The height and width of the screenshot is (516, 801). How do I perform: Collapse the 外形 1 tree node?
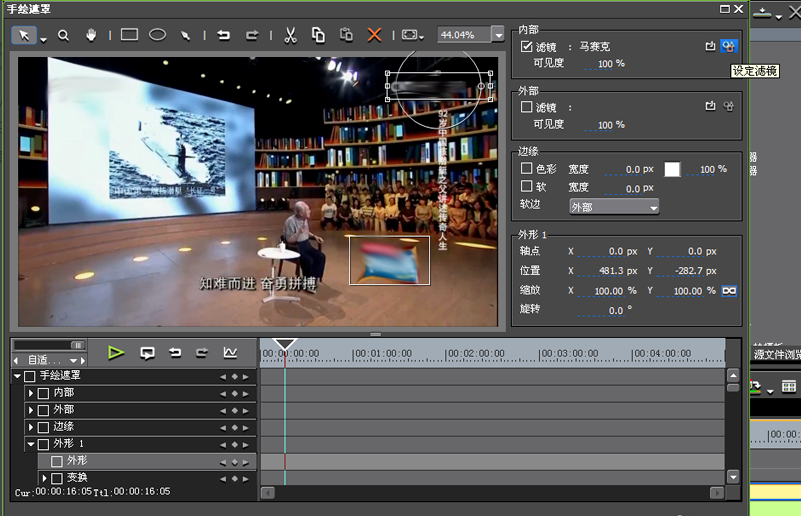(31, 444)
